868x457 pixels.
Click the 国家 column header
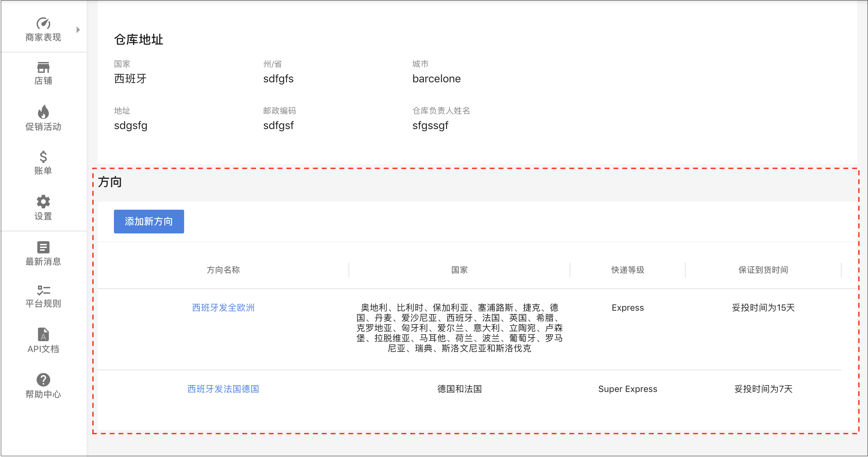[459, 270]
